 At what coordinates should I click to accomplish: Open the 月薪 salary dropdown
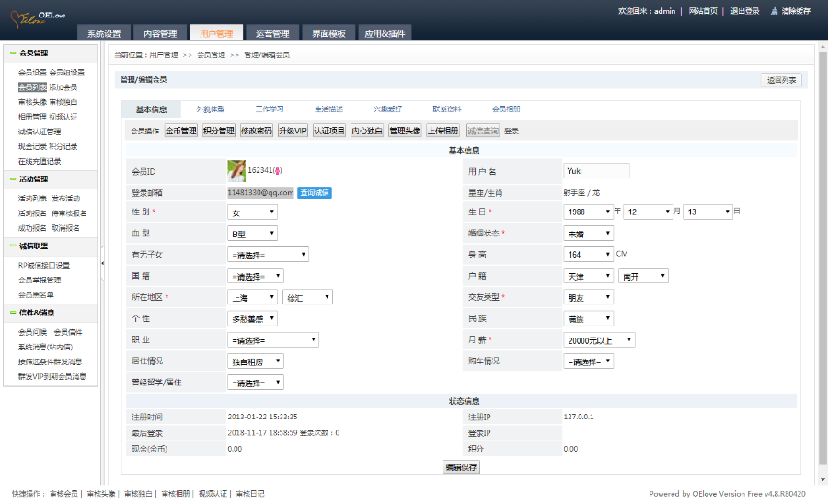point(599,339)
